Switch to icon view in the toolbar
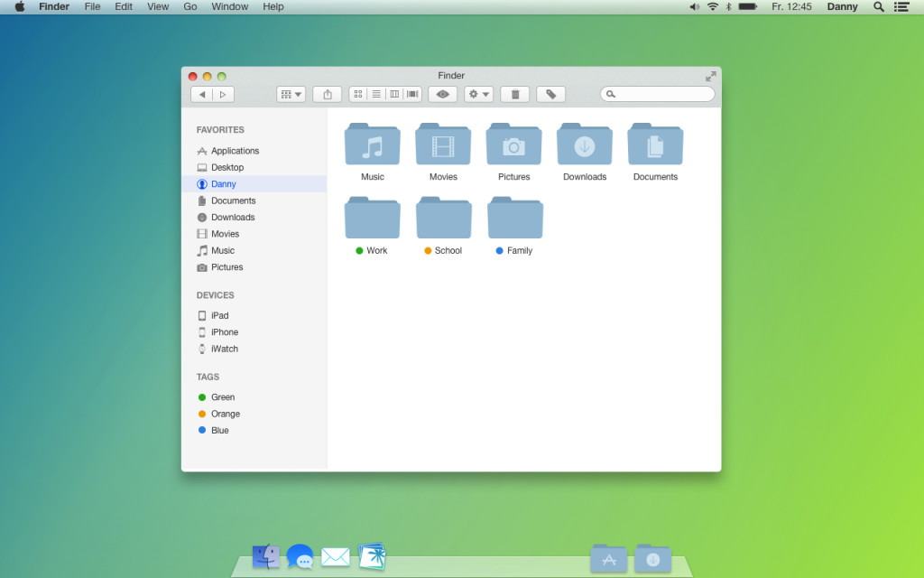924x578 pixels. [x=357, y=94]
